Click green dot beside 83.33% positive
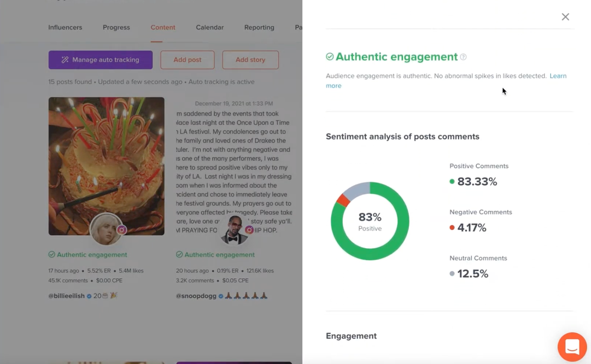This screenshot has height=364, width=591. point(452,181)
